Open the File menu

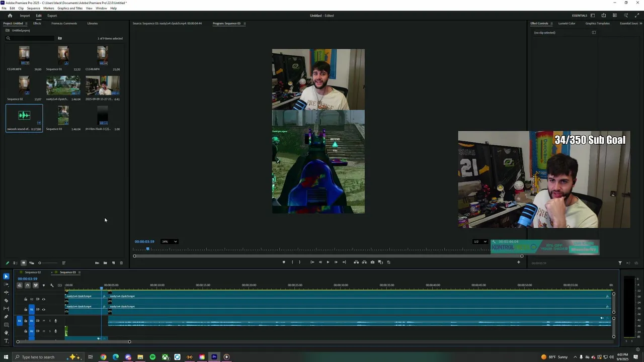click(x=4, y=9)
